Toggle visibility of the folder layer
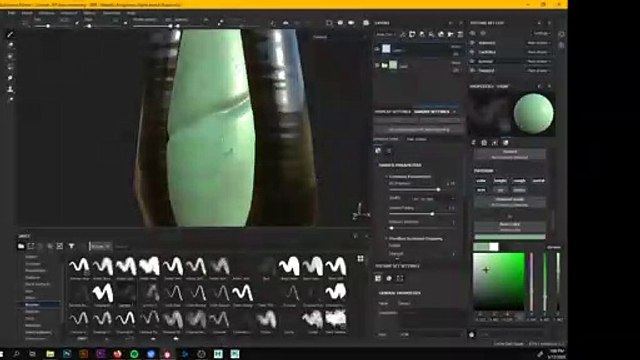The width and height of the screenshot is (640, 360). coord(377,65)
